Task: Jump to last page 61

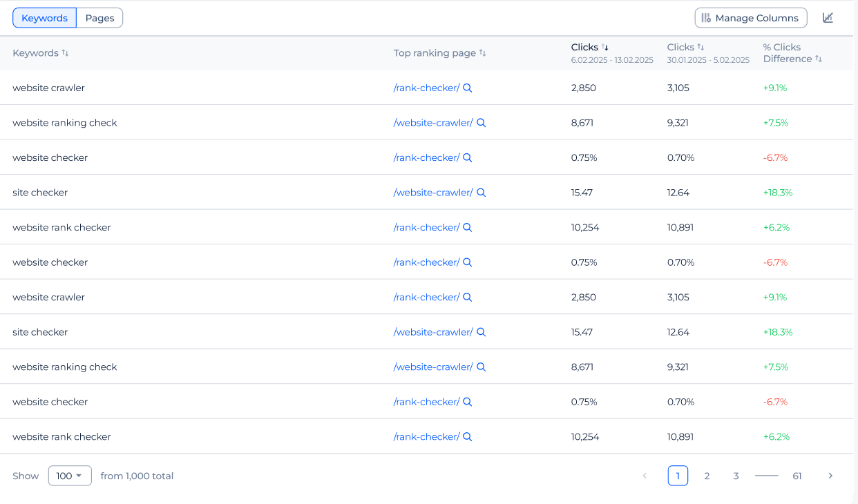Action: 797,476
